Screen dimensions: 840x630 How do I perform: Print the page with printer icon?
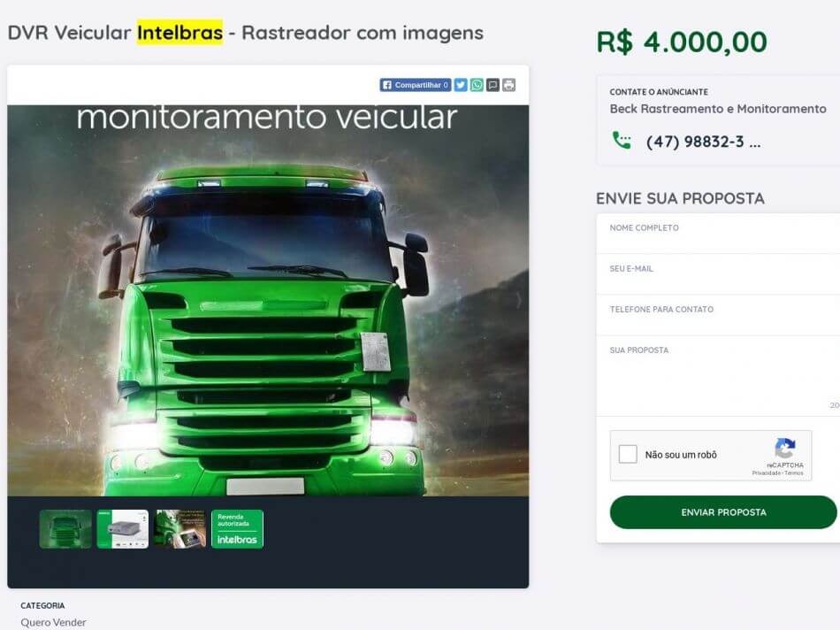click(509, 85)
